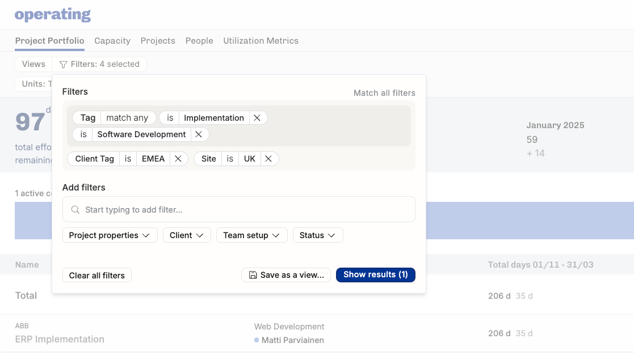Remove the UK Site filter
634x364 pixels.
click(268, 159)
